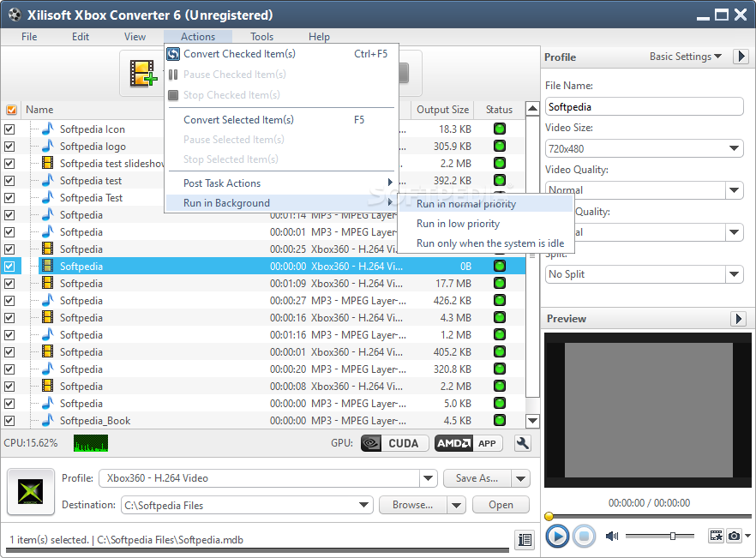Open the Video Size 720x480 dropdown
Viewport: 756px width, 558px height.
734,148
